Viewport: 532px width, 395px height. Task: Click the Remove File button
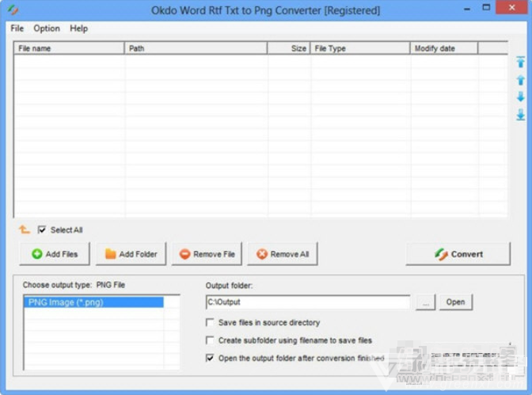pyautogui.click(x=207, y=254)
